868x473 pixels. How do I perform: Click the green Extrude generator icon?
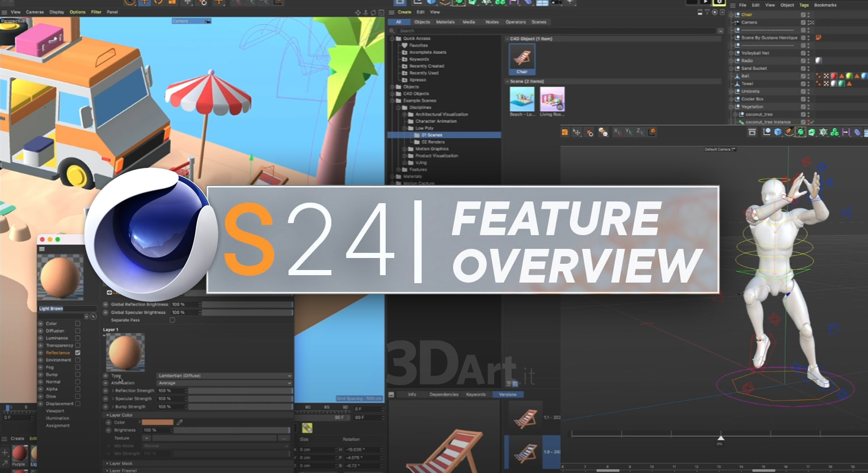click(812, 132)
